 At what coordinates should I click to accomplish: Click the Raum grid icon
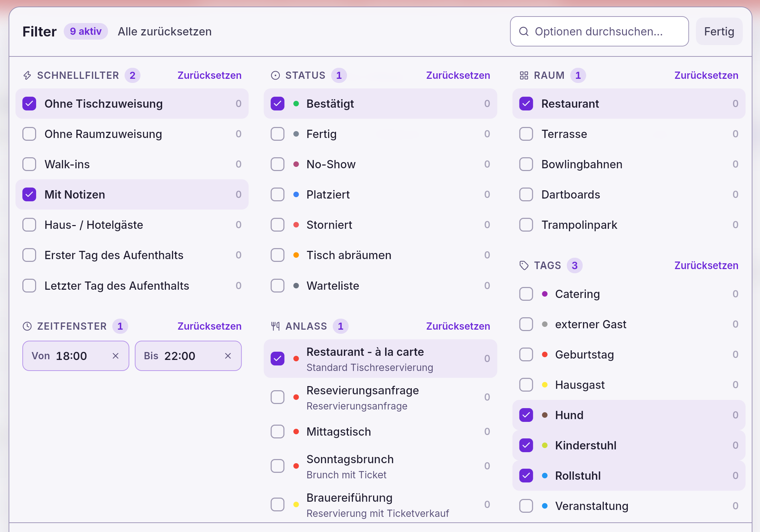(524, 75)
